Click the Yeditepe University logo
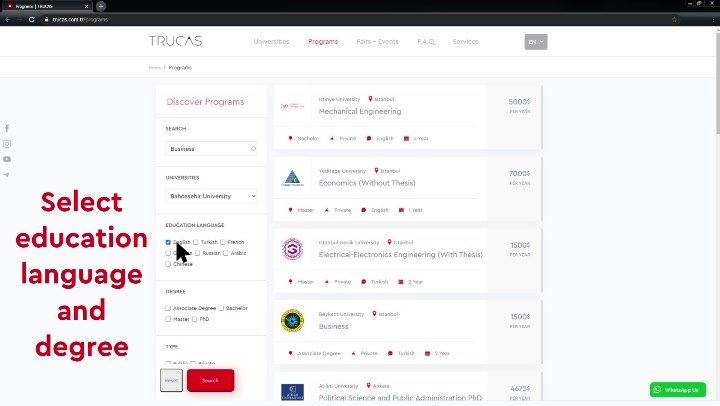 pos(292,178)
